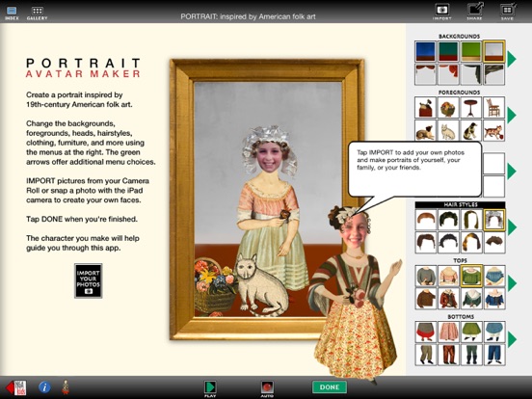Select the short auburn bowl-cut hairstyle
The width and height of the screenshot is (532, 399).
click(425, 220)
